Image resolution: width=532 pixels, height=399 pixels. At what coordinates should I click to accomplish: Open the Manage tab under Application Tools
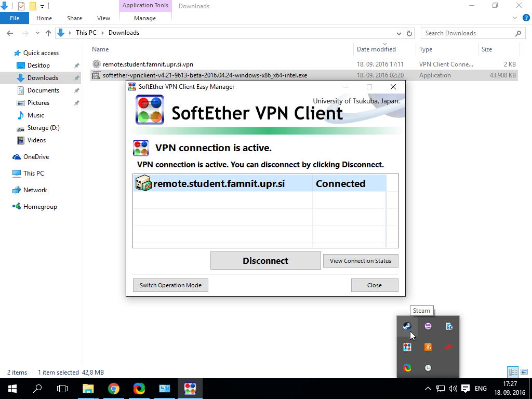[x=145, y=18]
